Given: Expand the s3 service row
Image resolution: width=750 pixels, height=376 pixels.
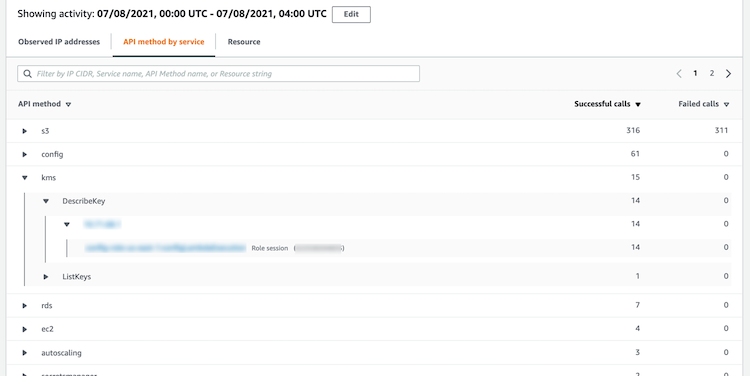Looking at the screenshot, I should click(x=25, y=131).
